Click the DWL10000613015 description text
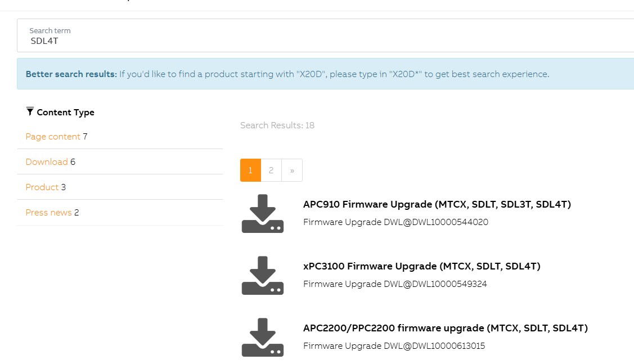634x364 pixels. pyautogui.click(x=394, y=346)
